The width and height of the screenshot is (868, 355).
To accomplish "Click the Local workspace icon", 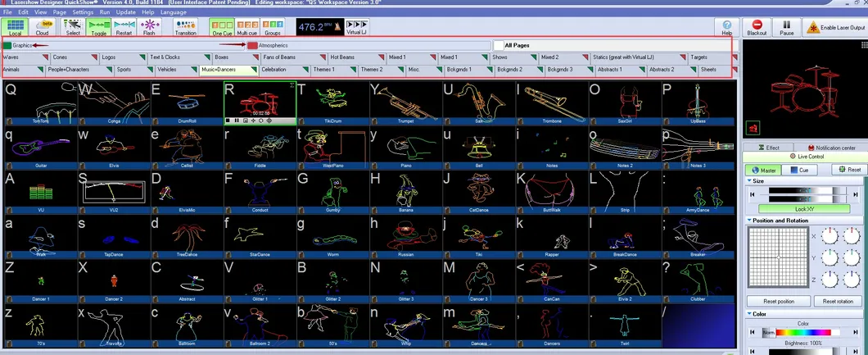I will [15, 27].
